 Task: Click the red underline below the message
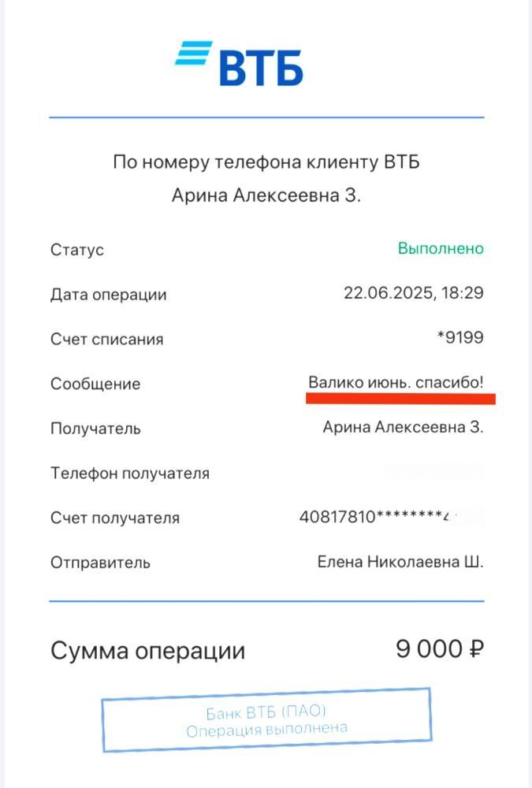click(400, 399)
